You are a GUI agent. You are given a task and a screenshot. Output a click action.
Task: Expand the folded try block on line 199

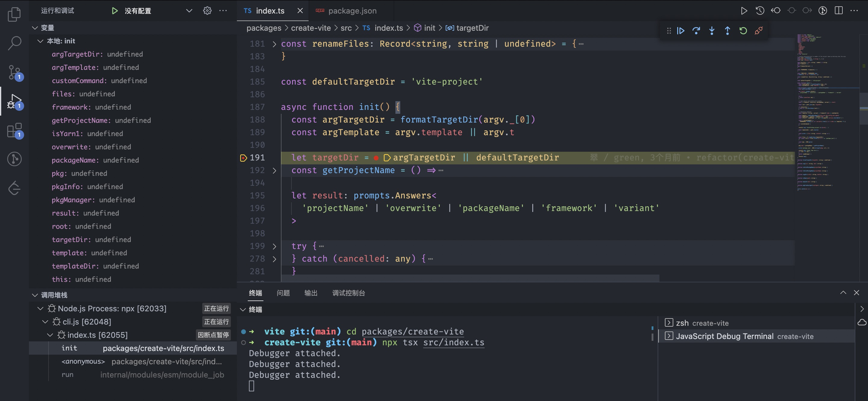[274, 247]
